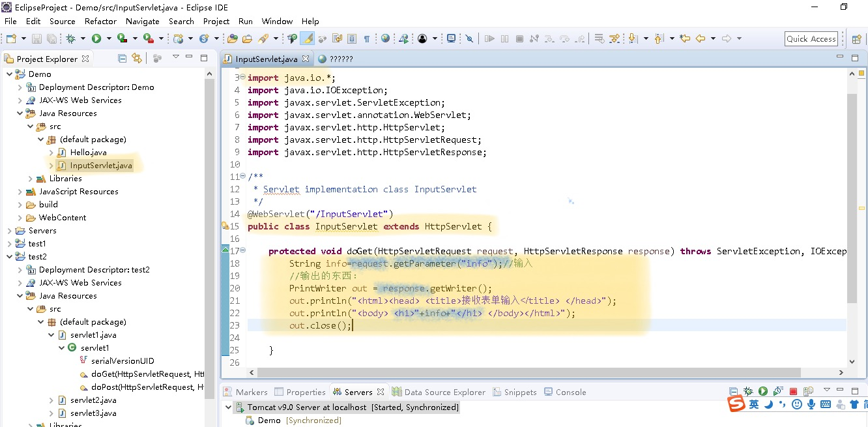Click the Open Web Browser globe icon
The image size is (868, 427).
pos(385,38)
